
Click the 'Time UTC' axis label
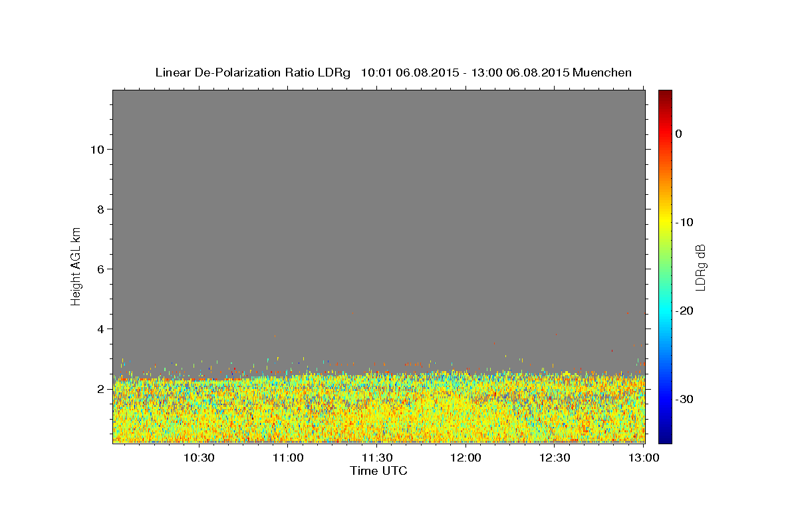378,471
